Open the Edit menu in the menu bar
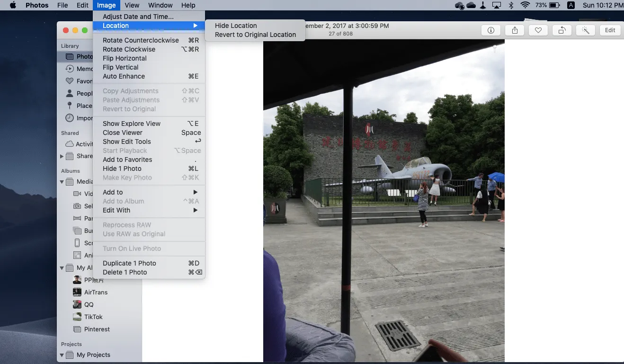The image size is (624, 364). pyautogui.click(x=83, y=5)
